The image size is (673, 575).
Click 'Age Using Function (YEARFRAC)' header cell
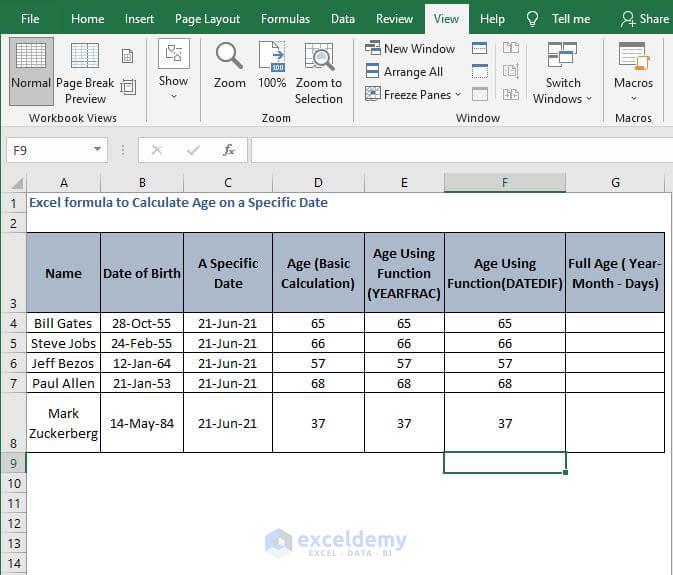[x=404, y=273]
